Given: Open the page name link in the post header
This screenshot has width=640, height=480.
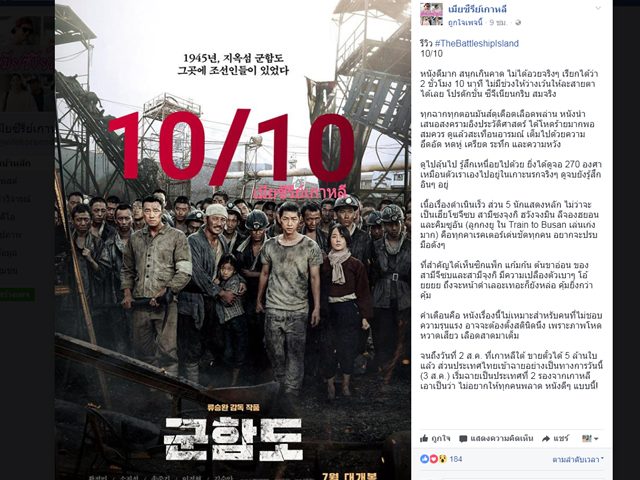Looking at the screenshot, I should pos(477,9).
